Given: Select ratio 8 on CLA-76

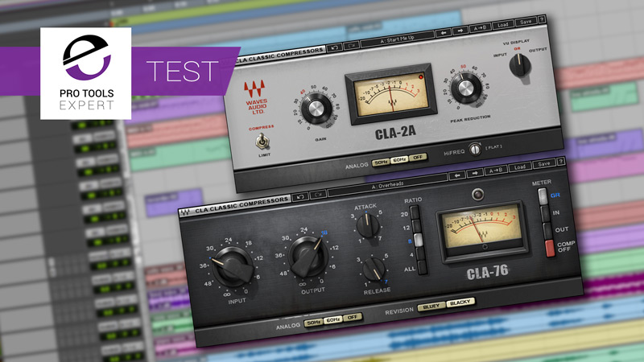Looking at the screenshot, I should 418,240.
